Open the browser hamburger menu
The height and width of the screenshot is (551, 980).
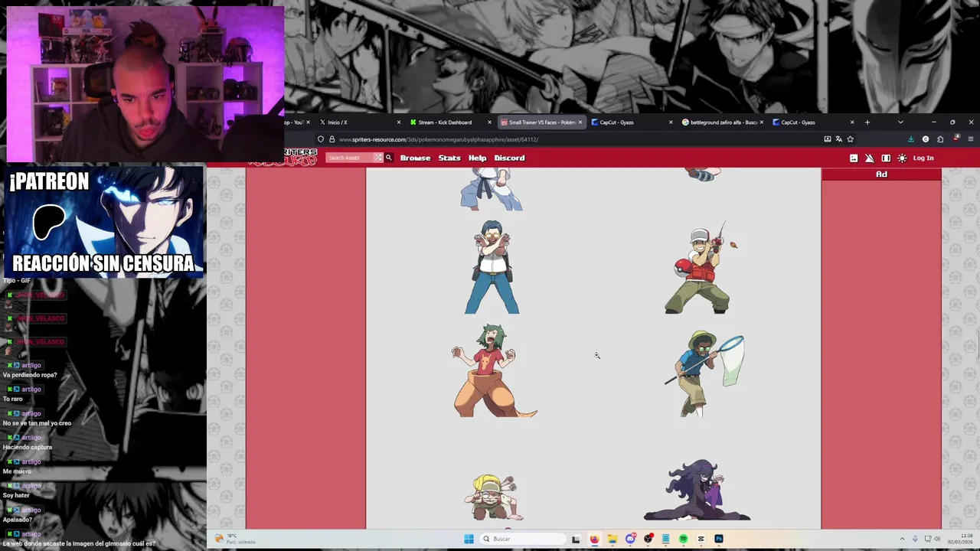coord(971,139)
